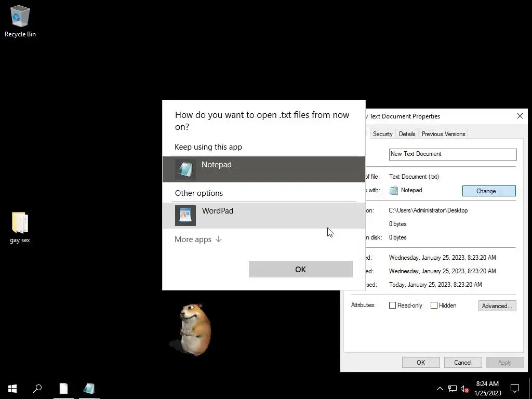Open the Details tab
Screen dimensions: 532x399
click(407, 134)
